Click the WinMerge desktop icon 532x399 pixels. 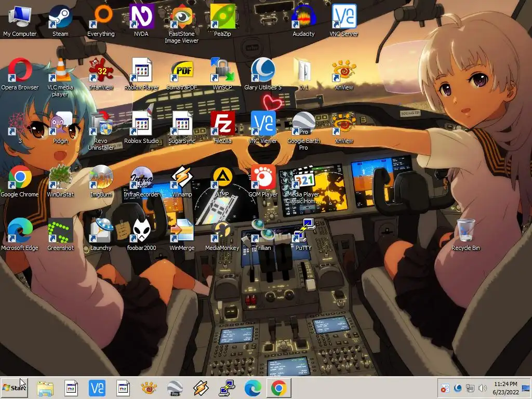181,235
